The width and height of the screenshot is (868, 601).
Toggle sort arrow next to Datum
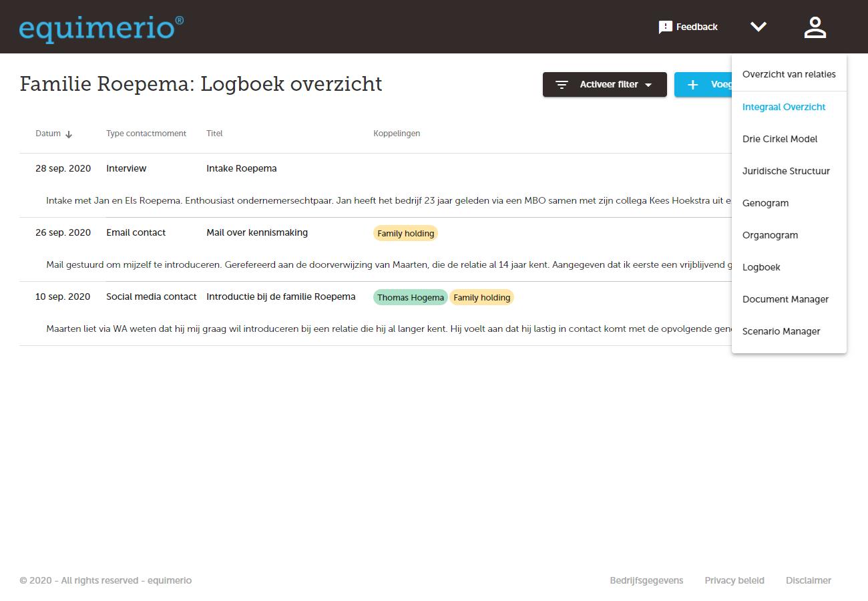tap(69, 134)
